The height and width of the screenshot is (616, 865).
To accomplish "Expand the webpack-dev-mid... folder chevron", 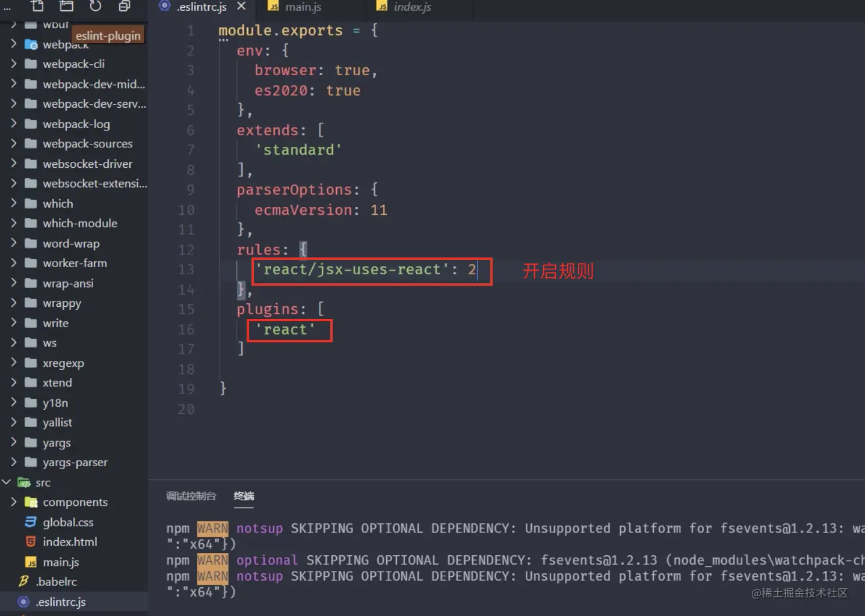I will click(x=13, y=84).
